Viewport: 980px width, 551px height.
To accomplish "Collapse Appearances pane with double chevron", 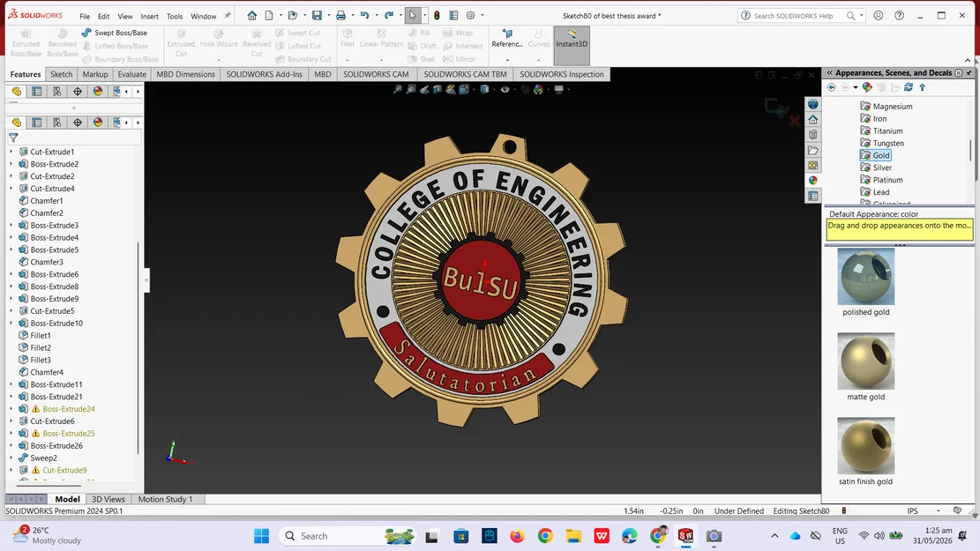I will 829,73.
